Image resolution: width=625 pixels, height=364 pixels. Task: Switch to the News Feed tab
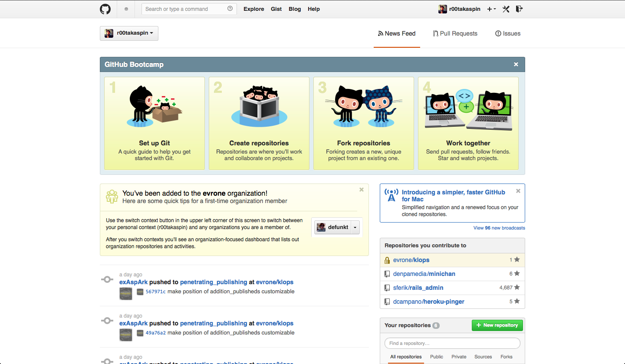pos(397,33)
